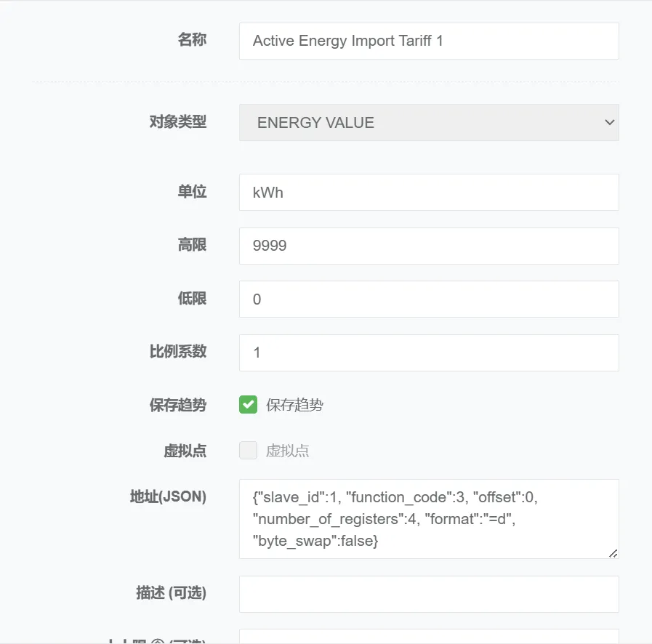The height and width of the screenshot is (644, 652).
Task: Click the 比例系数 label
Action: [x=178, y=352]
